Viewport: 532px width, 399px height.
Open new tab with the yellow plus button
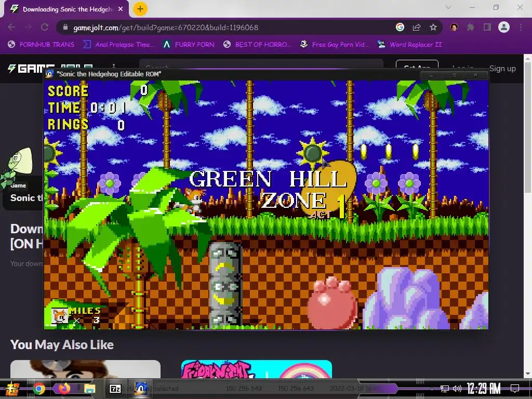click(x=140, y=9)
